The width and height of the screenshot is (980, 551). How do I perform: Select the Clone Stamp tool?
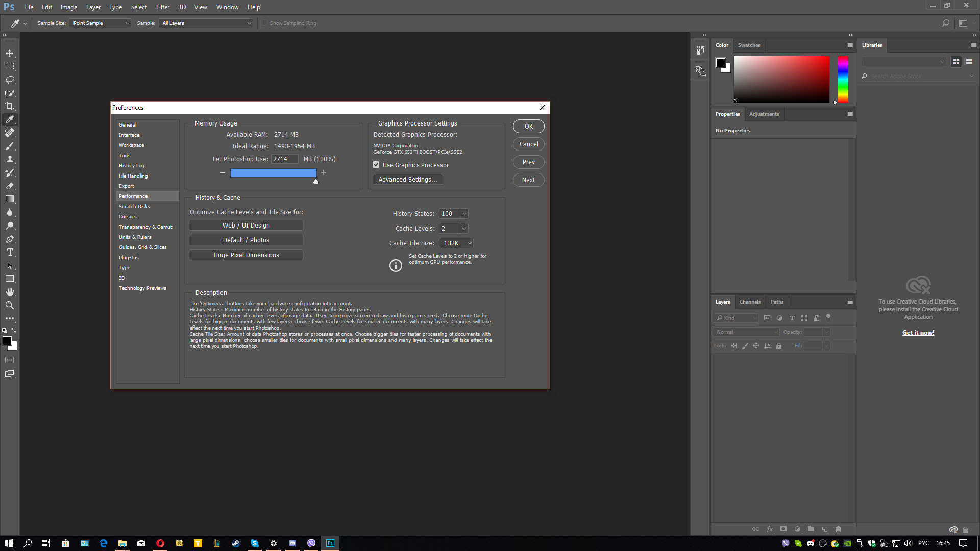click(x=10, y=159)
